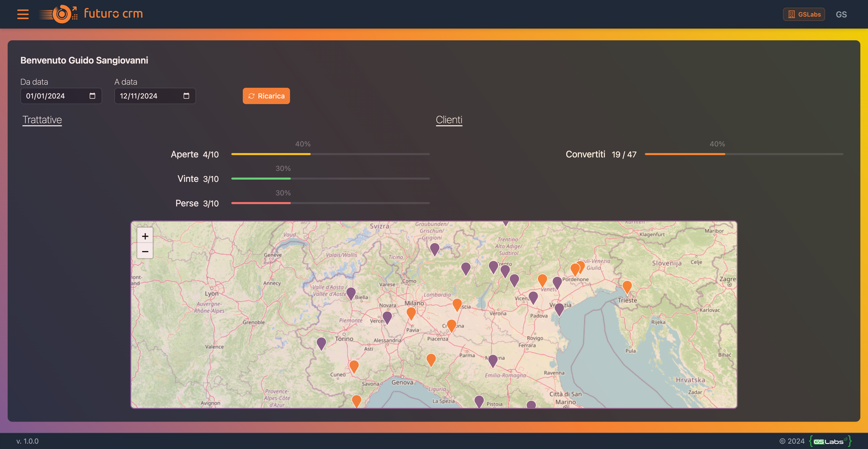This screenshot has width=868, height=449.
Task: Click the Aperte 4/10 count
Action: point(211,155)
